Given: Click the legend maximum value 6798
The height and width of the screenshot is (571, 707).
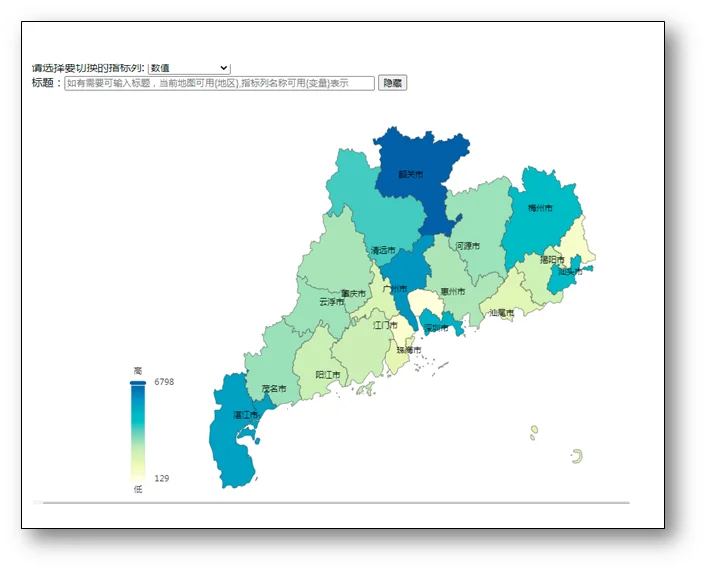Looking at the screenshot, I should tap(164, 382).
